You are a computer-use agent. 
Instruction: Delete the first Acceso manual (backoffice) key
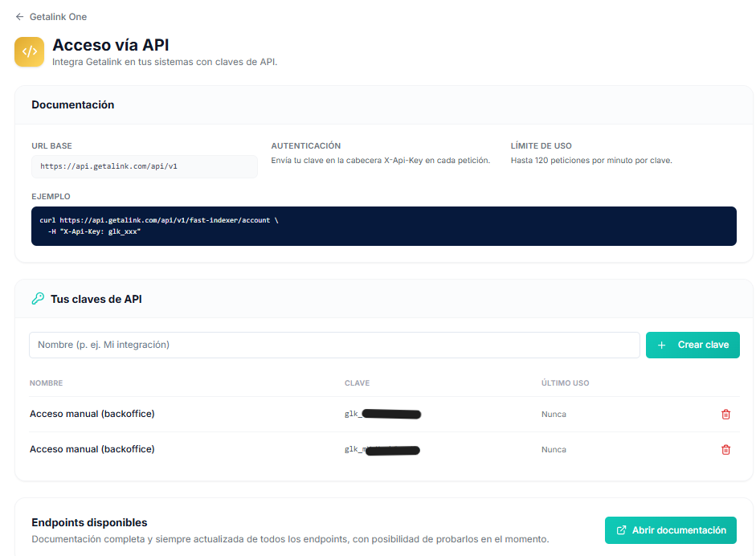tap(725, 415)
